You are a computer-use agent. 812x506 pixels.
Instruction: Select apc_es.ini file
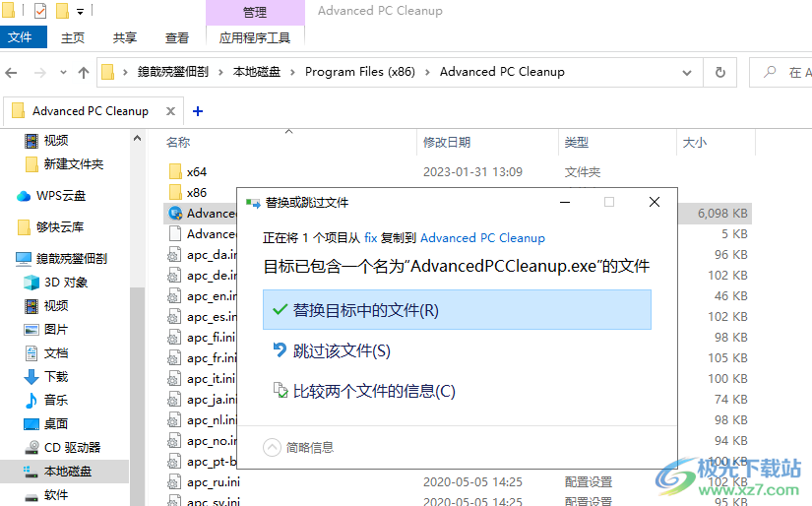coord(212,317)
